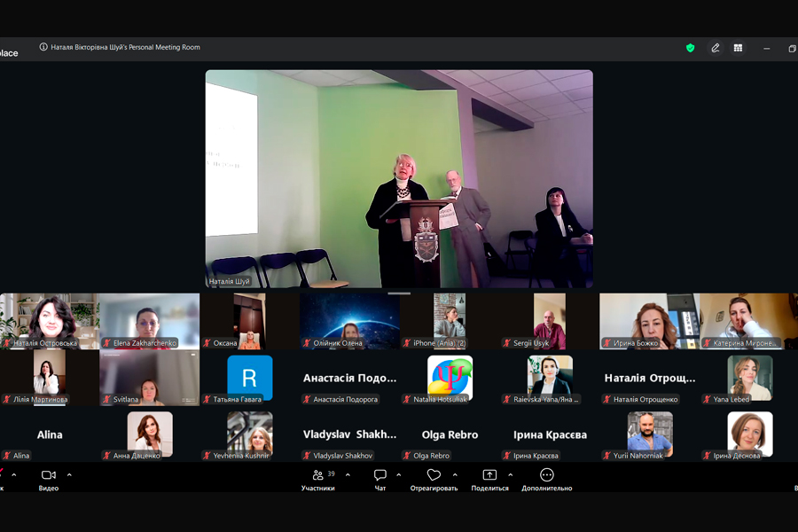Open the Участники participants panel

pyautogui.click(x=318, y=480)
